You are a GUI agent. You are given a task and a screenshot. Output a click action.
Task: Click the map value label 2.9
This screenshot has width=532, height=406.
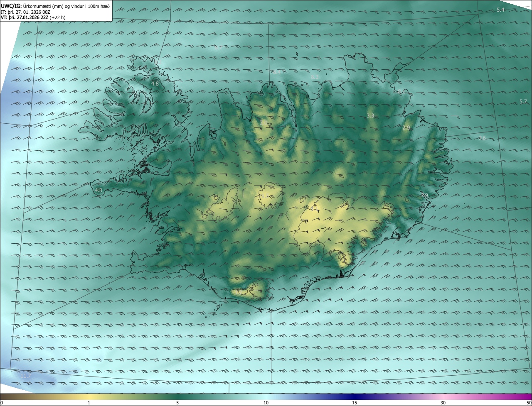click(406, 128)
